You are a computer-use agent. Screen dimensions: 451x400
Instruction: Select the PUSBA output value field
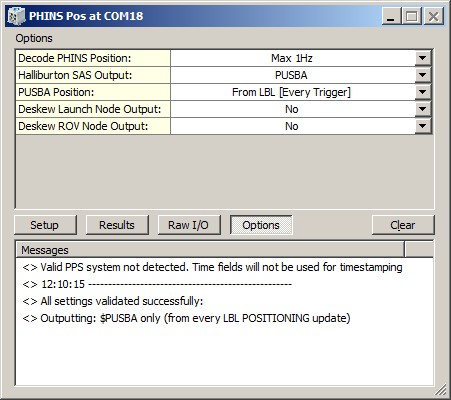click(292, 75)
